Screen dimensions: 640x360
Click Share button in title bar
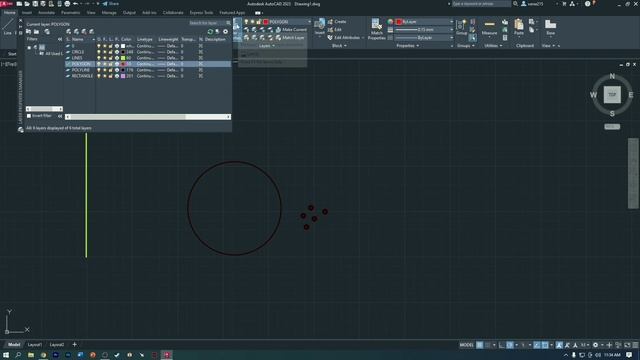tap(110, 4)
